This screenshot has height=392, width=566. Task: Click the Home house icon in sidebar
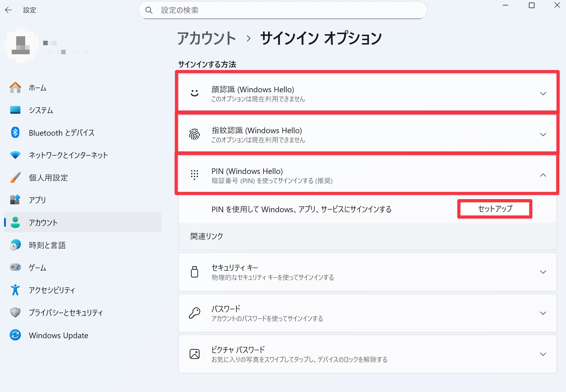[15, 88]
